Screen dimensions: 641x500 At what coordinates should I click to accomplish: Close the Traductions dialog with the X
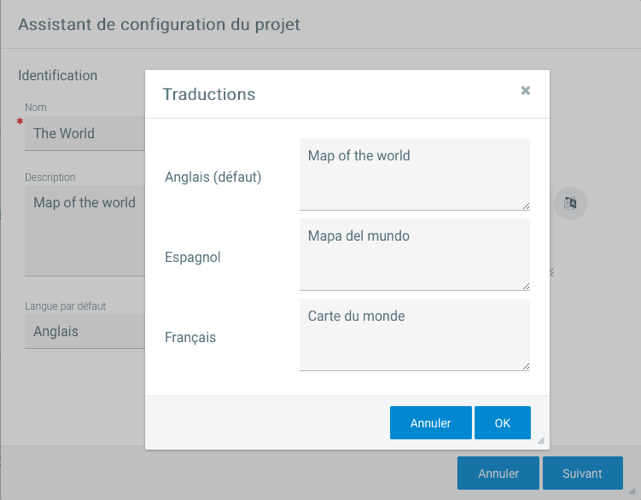point(525,91)
